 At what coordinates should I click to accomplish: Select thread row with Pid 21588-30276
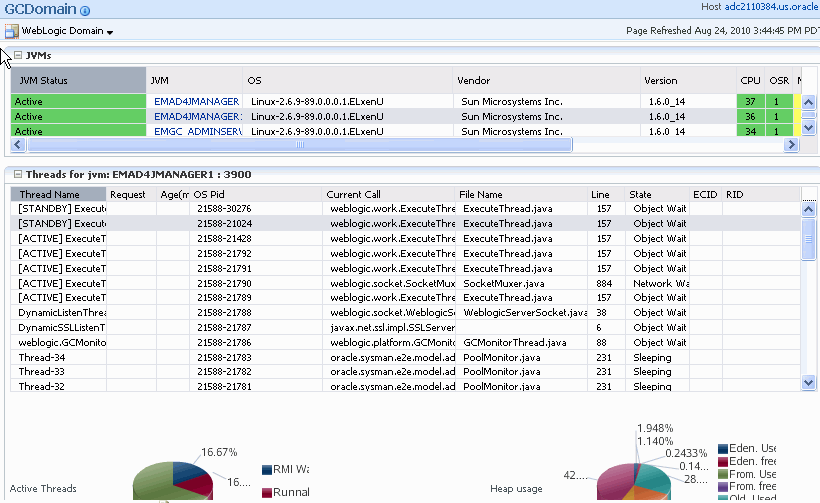[x=405, y=209]
